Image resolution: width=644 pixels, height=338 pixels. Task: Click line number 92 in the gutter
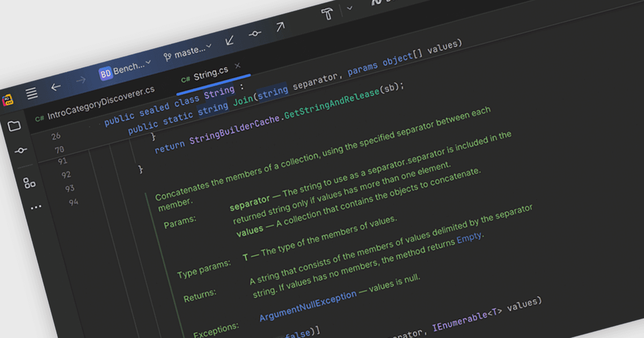point(66,175)
